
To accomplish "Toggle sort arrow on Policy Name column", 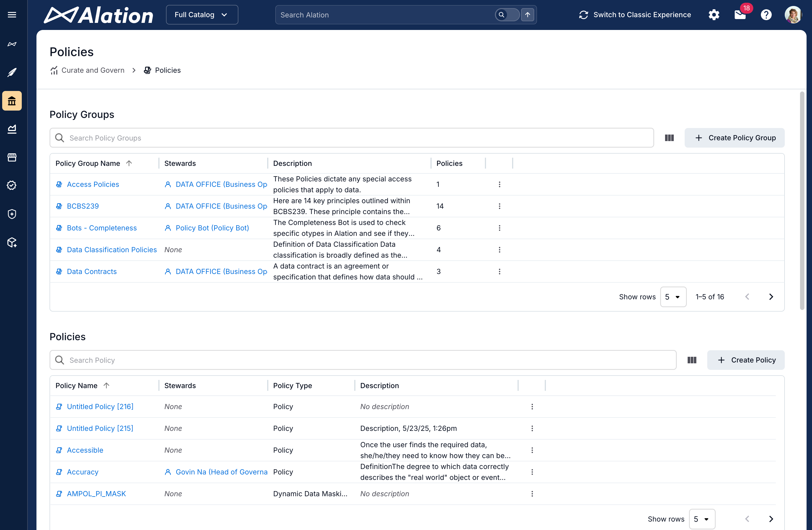I will coord(106,386).
